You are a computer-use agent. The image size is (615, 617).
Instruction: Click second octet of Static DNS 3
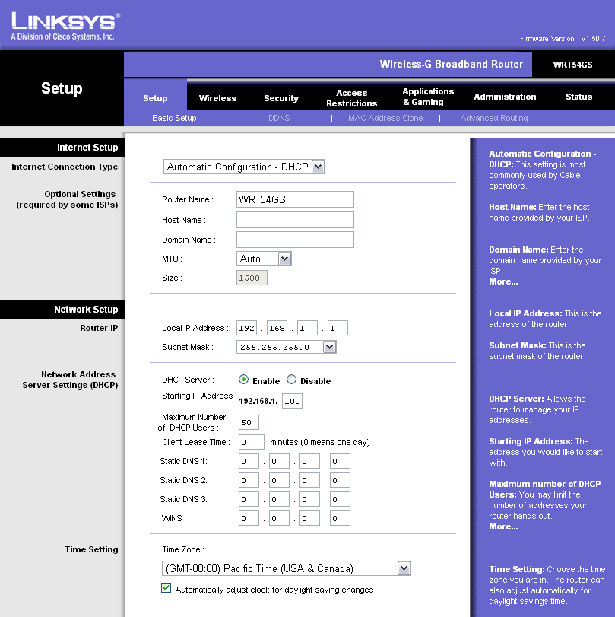(279, 499)
